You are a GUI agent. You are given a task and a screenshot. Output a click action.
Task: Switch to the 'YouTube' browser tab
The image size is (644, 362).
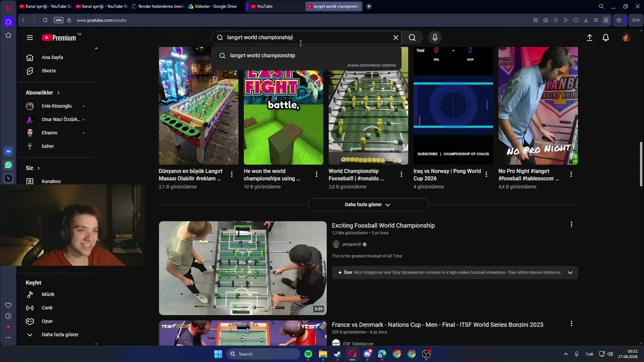coord(275,7)
